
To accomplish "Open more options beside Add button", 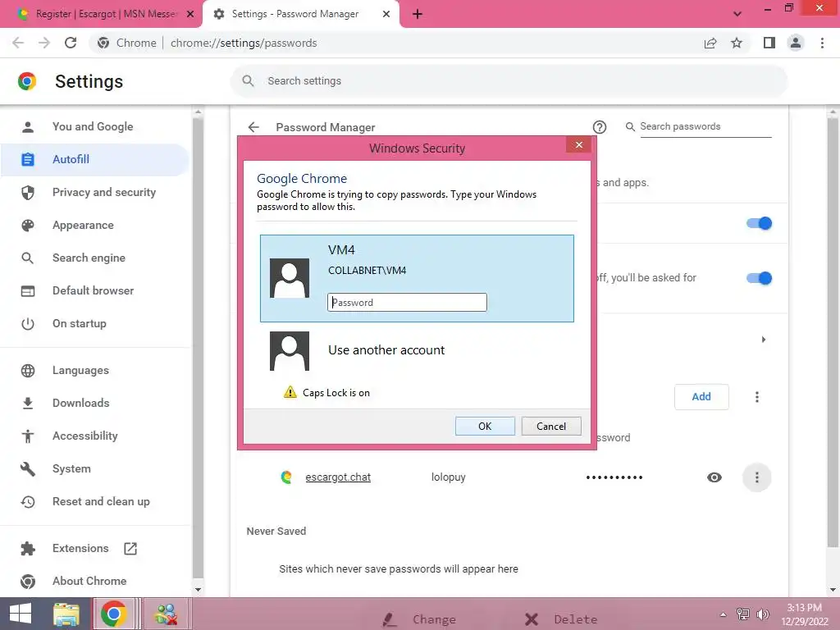I will [757, 397].
